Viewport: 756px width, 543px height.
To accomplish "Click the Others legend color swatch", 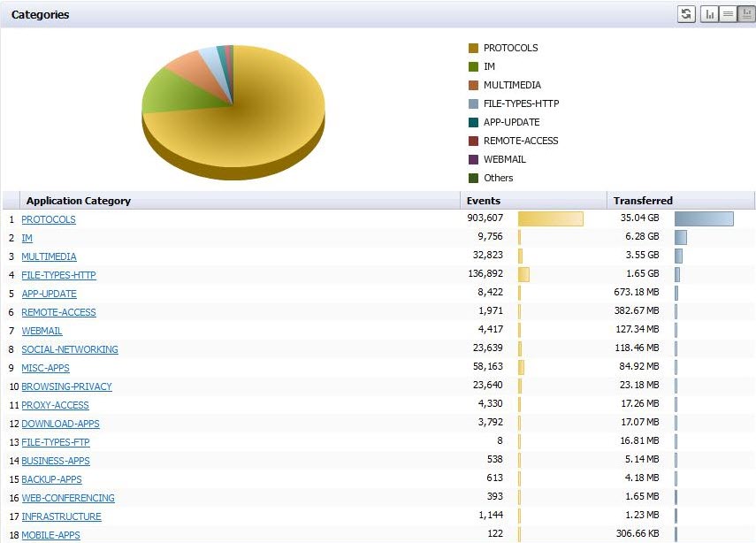I will (473, 178).
